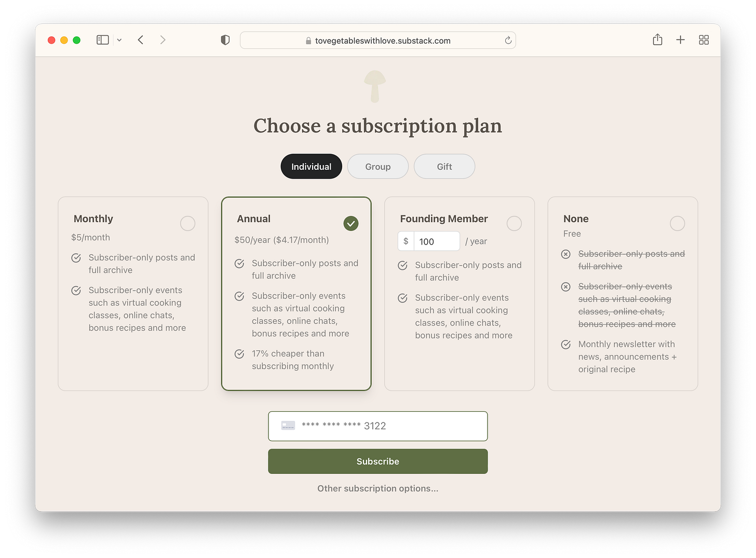Open the privacy shield report icon

[x=225, y=40]
